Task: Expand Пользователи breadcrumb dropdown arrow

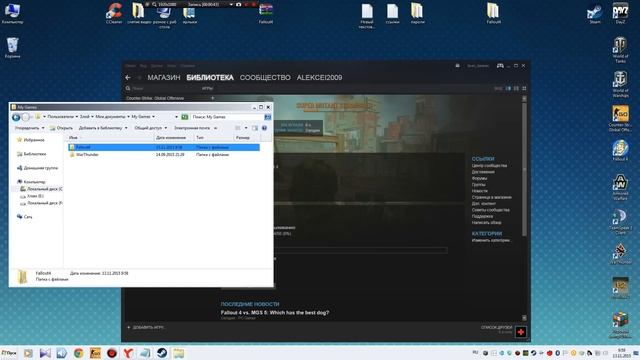Action: 77,117
